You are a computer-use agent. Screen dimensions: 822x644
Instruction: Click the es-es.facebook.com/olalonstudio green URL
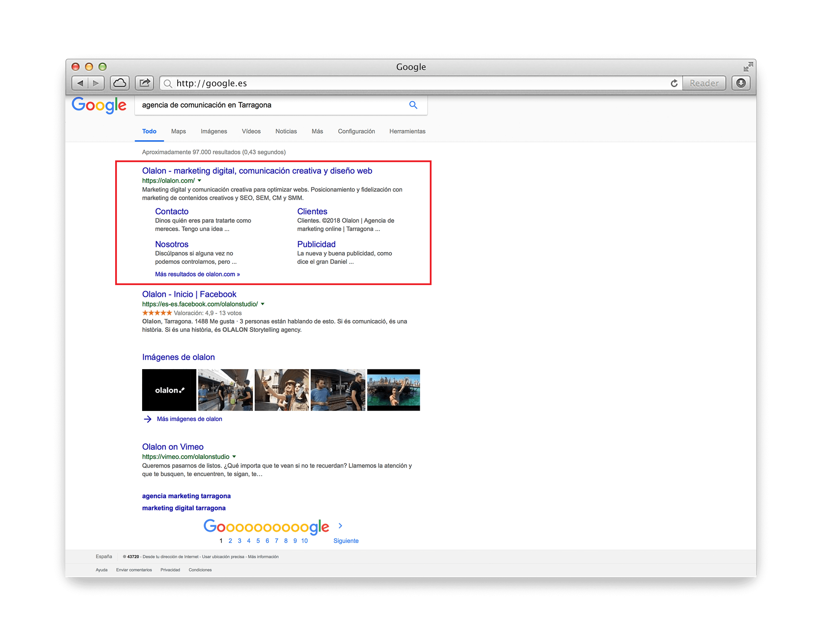coord(200,304)
